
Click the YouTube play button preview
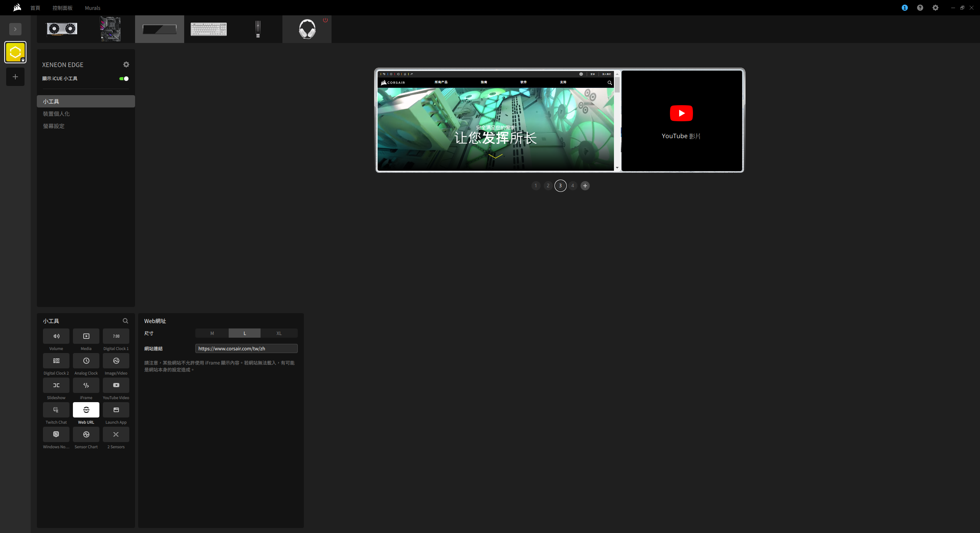(x=681, y=113)
